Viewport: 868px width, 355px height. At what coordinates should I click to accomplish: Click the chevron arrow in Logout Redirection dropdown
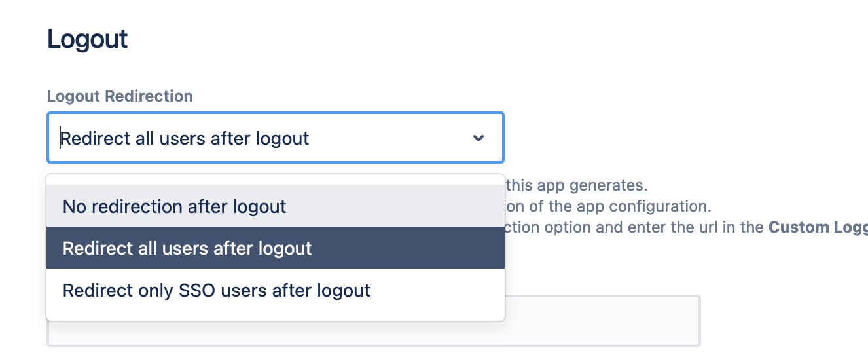(x=479, y=138)
